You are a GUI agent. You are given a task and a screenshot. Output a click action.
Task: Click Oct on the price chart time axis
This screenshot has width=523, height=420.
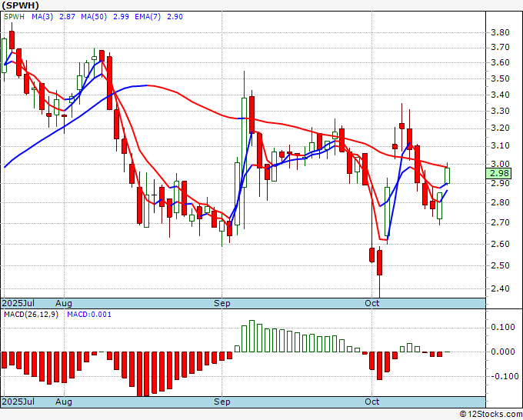pyautogui.click(x=372, y=303)
